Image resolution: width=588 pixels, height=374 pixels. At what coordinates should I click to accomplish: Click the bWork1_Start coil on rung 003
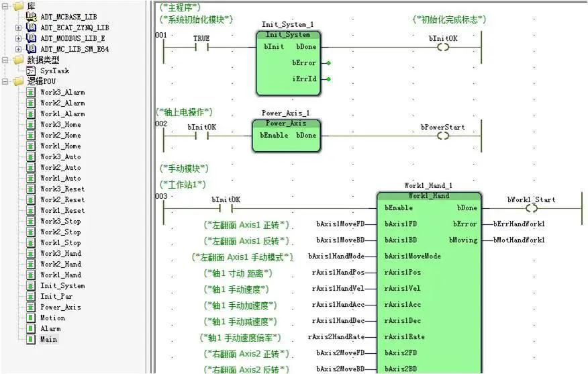point(531,208)
